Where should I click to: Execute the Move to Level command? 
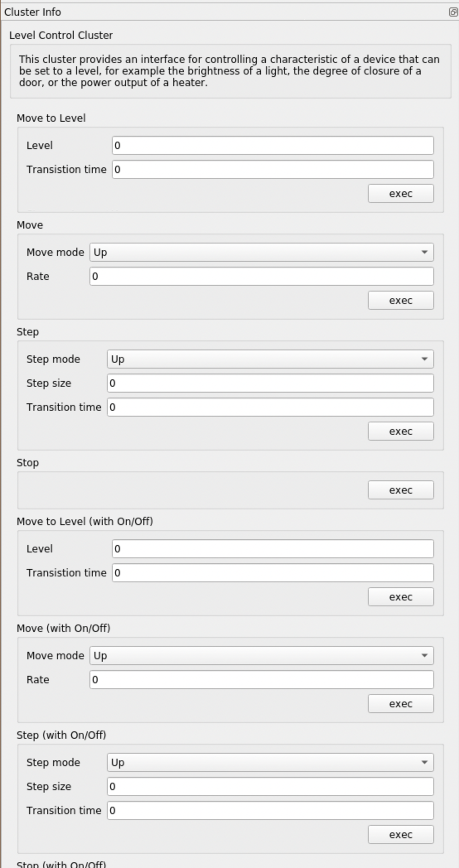click(x=401, y=193)
